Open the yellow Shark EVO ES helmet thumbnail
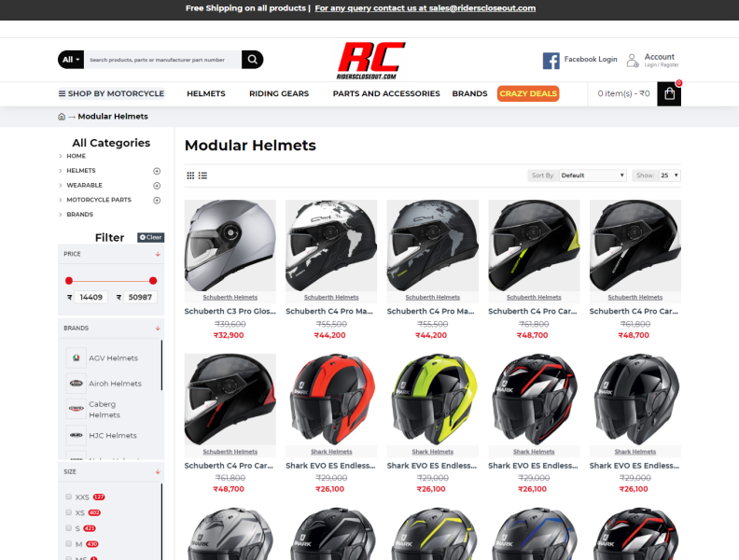 [x=433, y=399]
